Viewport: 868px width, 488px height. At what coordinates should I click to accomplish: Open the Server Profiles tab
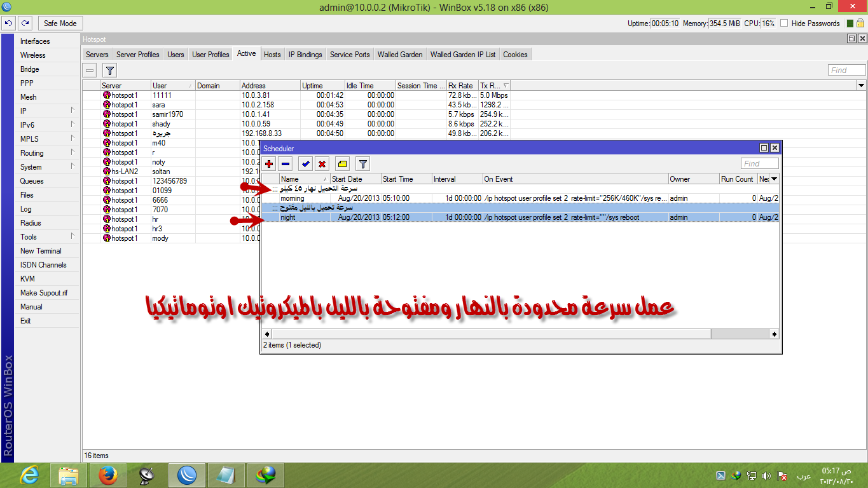click(138, 55)
